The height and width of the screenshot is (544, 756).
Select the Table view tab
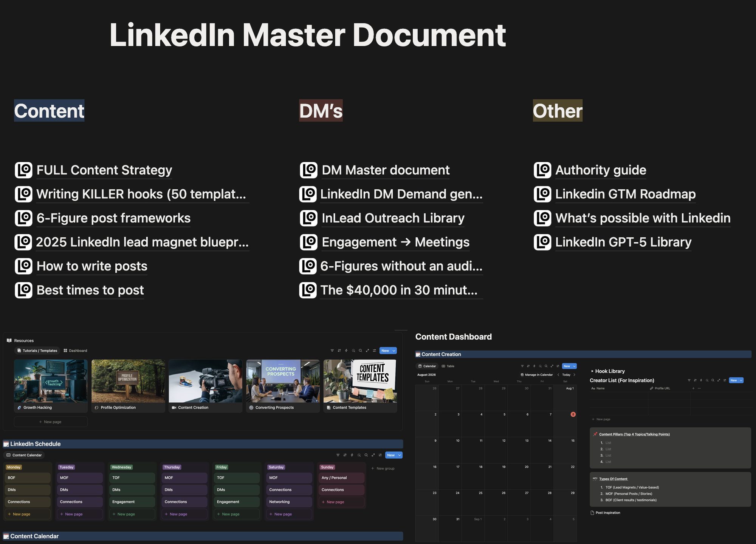pos(448,366)
